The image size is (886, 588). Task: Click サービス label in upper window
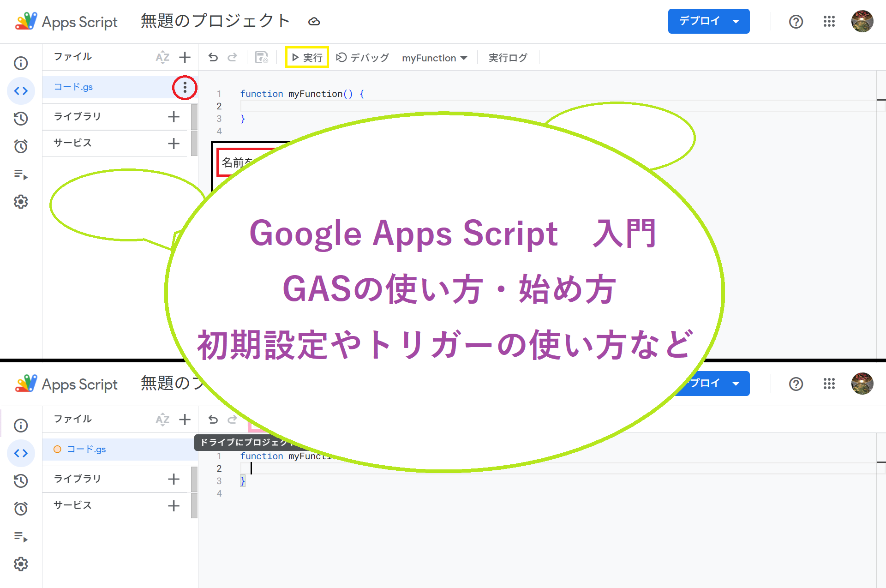(x=72, y=143)
